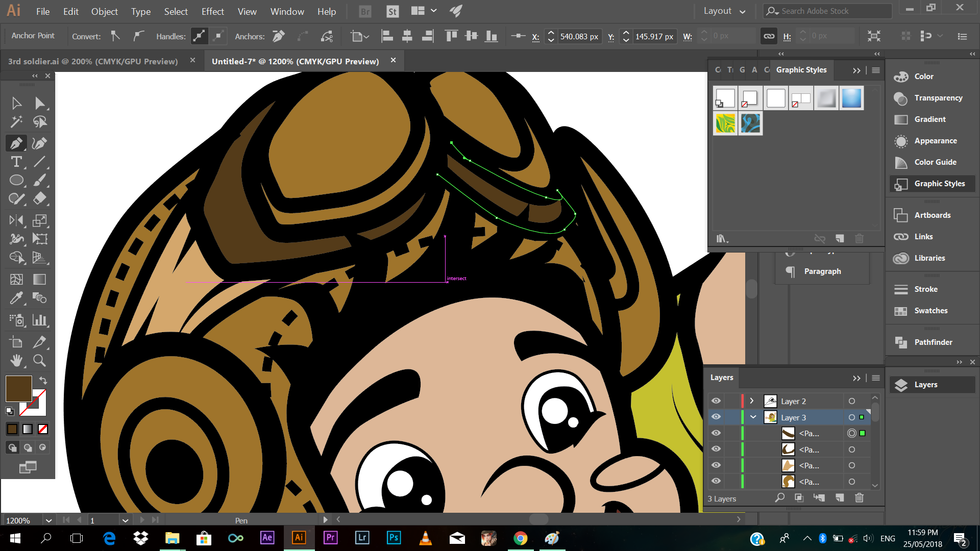This screenshot has height=551, width=980.
Task: Select the Direct Selection tool
Action: click(40, 103)
